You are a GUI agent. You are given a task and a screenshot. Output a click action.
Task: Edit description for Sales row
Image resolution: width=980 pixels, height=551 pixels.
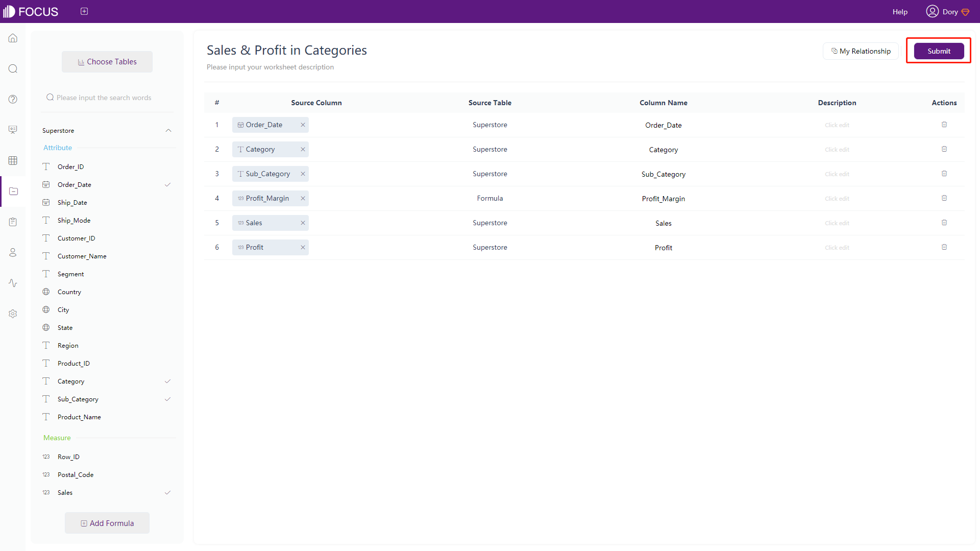pos(837,223)
